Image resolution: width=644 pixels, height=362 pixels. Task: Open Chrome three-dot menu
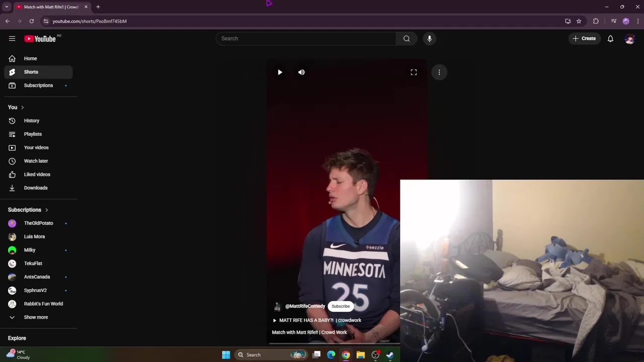pyautogui.click(x=638, y=21)
